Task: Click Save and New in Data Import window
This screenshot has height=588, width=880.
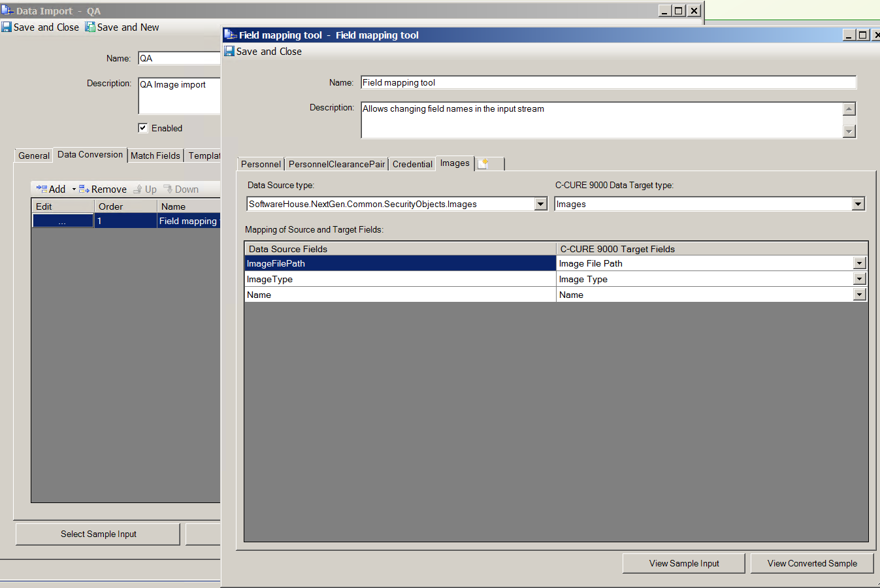Action: click(122, 27)
